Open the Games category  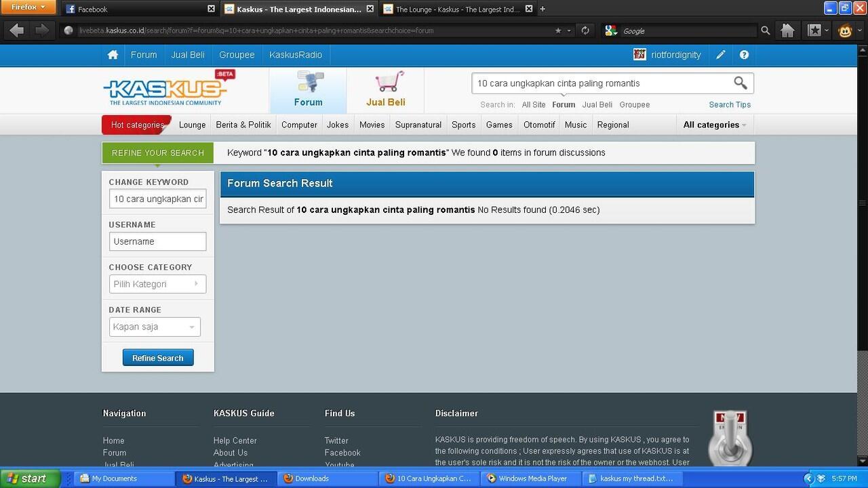tap(499, 125)
